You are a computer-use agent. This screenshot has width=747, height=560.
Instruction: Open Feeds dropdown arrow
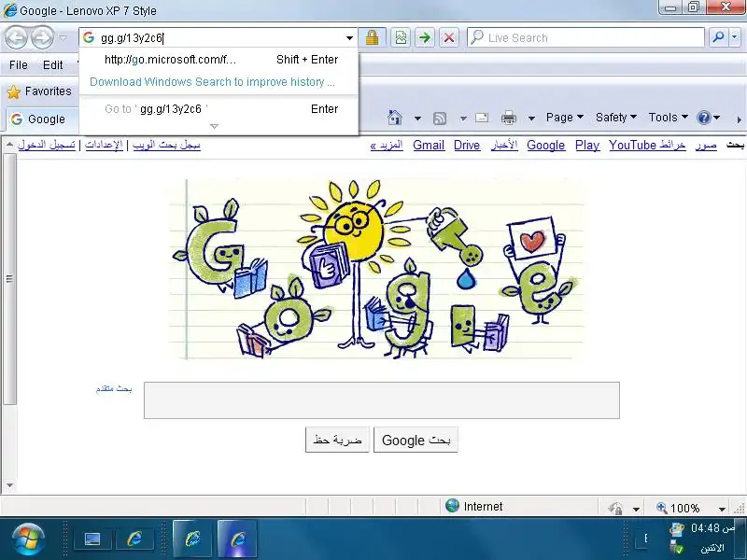tap(462, 119)
